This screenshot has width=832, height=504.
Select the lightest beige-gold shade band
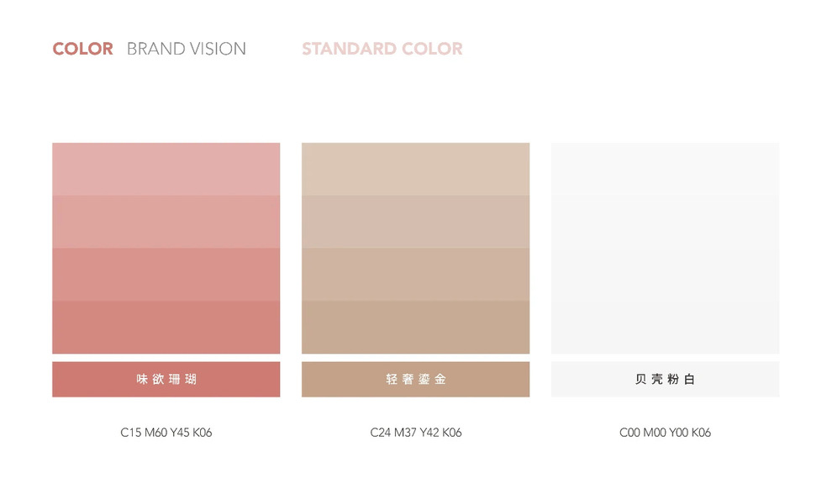coord(415,169)
